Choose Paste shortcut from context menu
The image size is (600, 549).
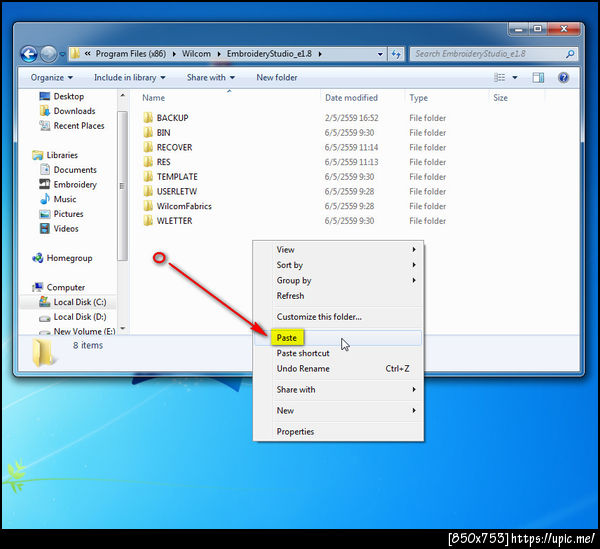coord(338,353)
